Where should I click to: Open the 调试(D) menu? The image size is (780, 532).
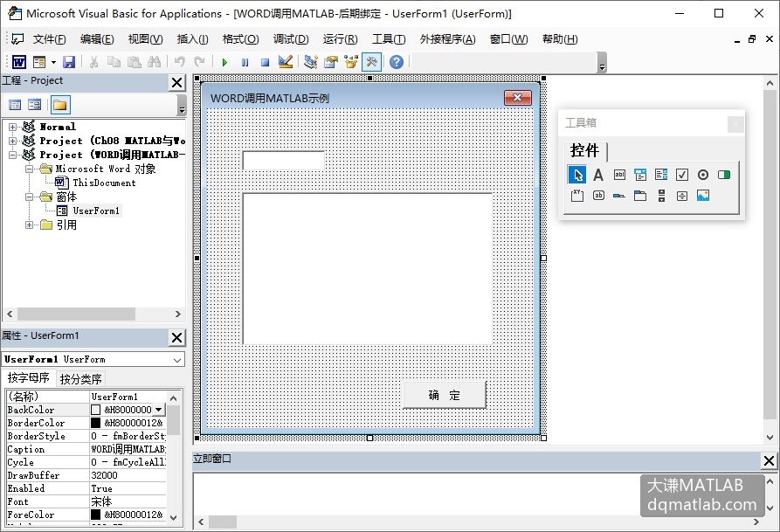tap(291, 38)
